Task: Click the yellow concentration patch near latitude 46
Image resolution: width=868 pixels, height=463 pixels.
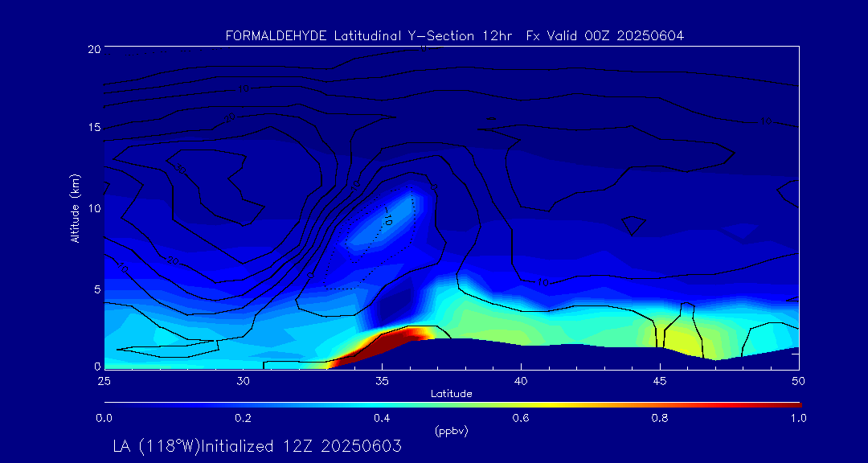Action: 681,339
